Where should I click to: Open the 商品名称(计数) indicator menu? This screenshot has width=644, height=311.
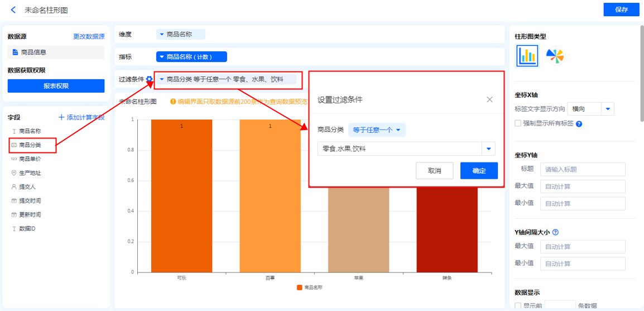click(191, 57)
